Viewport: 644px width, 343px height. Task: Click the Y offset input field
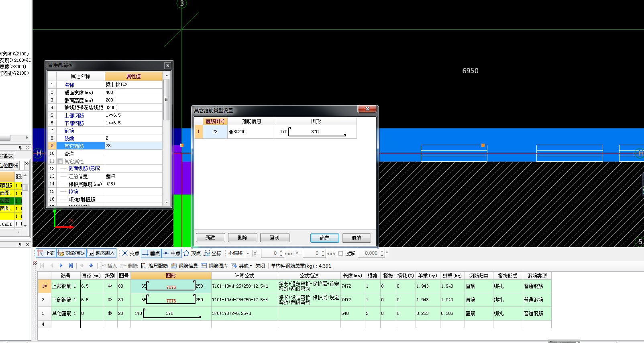click(x=312, y=253)
